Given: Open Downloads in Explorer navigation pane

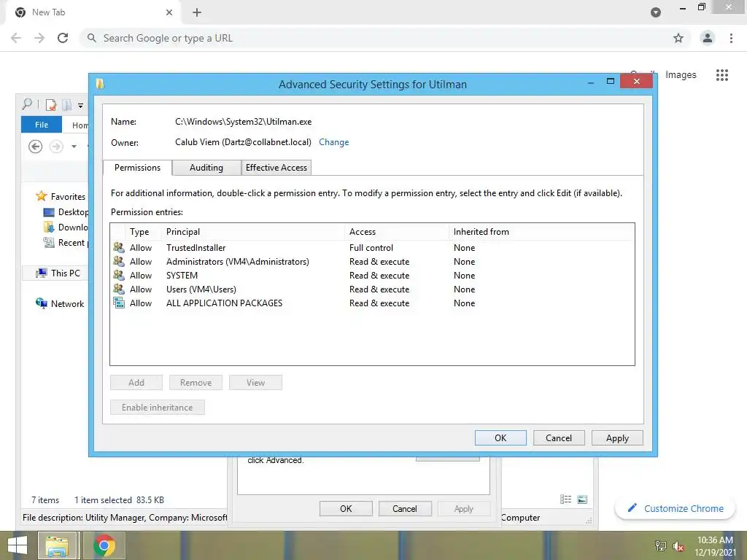Looking at the screenshot, I should 66,227.
